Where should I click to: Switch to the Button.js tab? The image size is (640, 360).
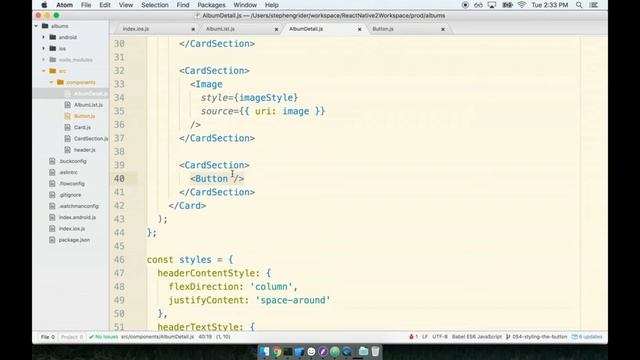pos(383,29)
